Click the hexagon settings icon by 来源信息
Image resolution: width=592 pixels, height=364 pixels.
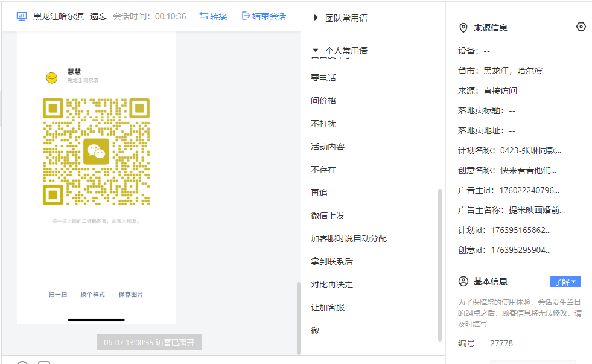click(581, 27)
